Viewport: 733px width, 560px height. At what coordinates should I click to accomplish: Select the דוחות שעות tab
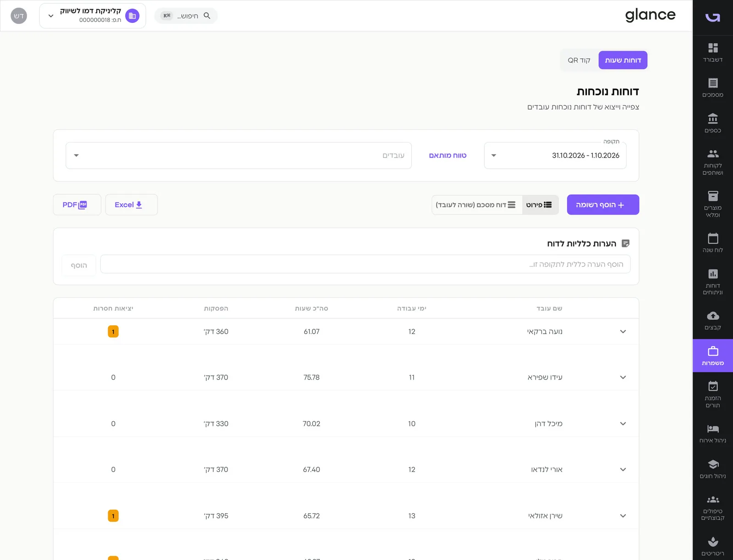click(623, 60)
